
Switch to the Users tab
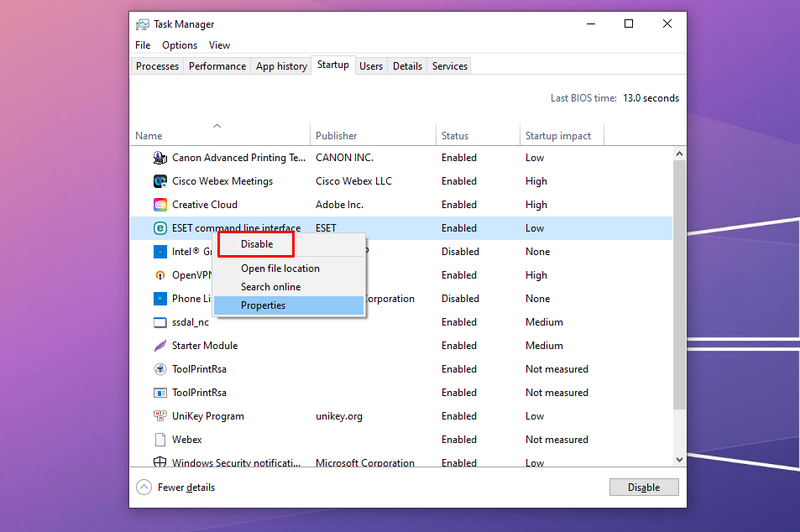(x=371, y=66)
